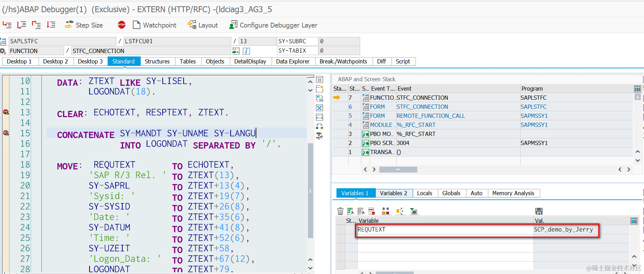This screenshot has height=274, width=644.
Task: Switch to the Diff tab
Action: (381, 61)
